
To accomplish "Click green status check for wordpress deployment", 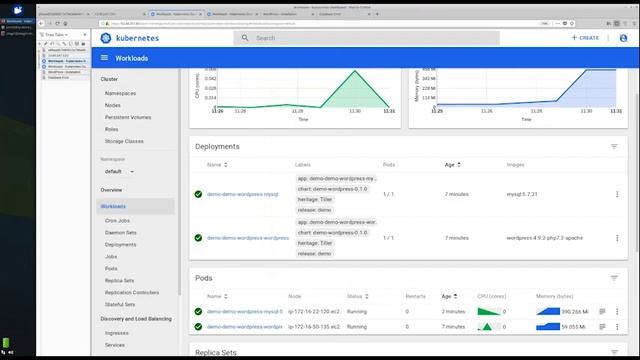I will [x=198, y=238].
